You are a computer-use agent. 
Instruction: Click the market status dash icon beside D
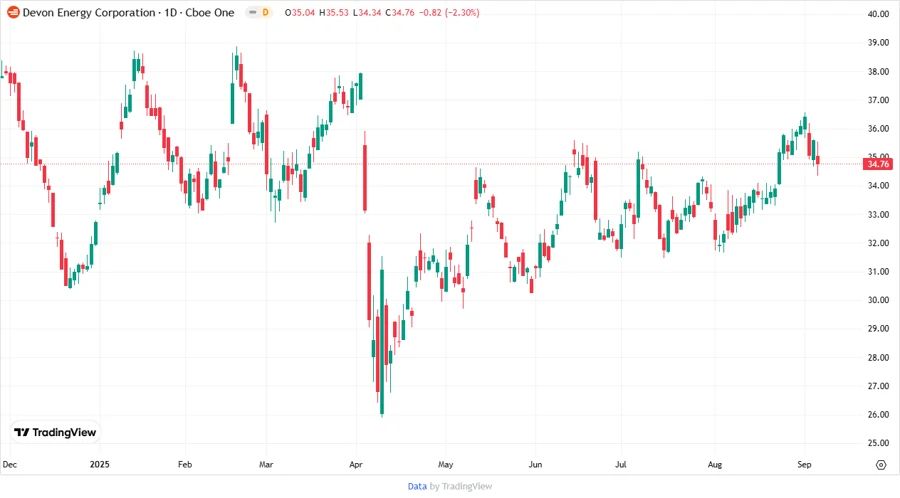[x=253, y=12]
